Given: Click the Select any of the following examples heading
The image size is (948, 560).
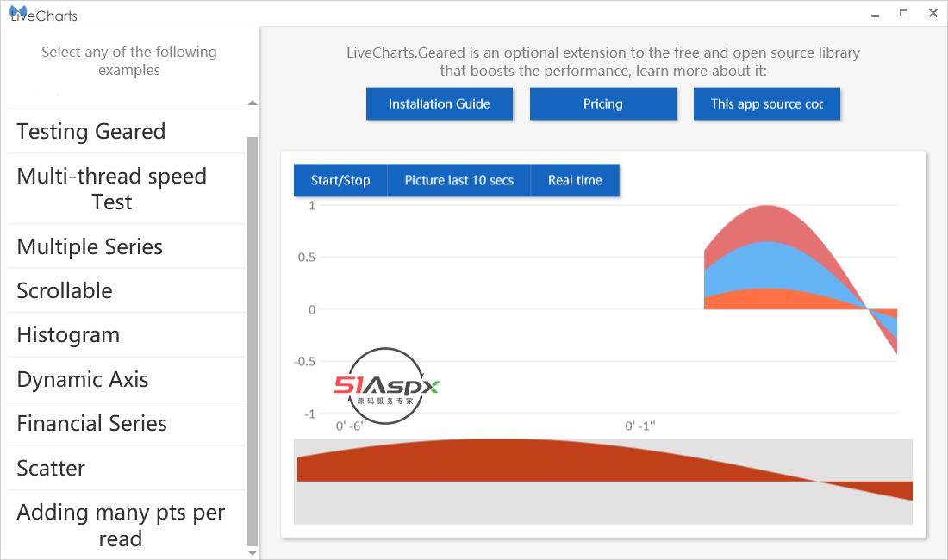Looking at the screenshot, I should pos(128,60).
